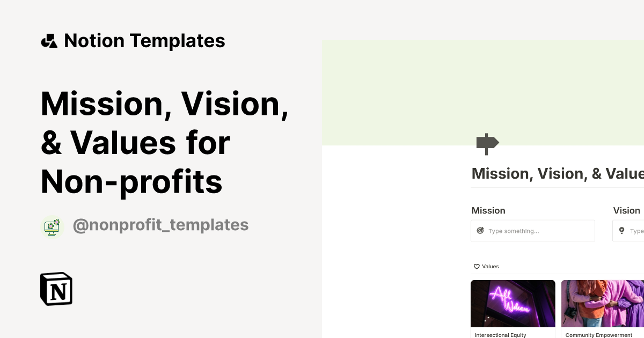Click inside the Vision text input
This screenshot has width=644, height=338.
[633, 231]
